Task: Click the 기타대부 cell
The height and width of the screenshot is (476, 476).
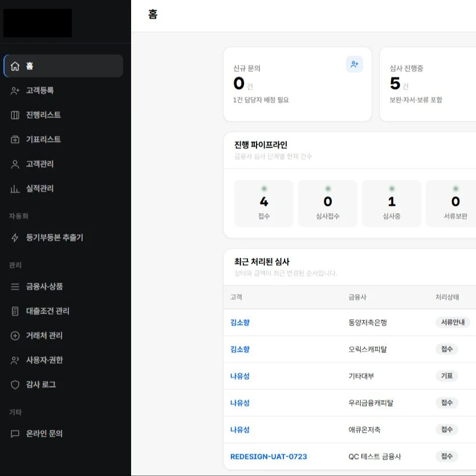Action: (361, 376)
